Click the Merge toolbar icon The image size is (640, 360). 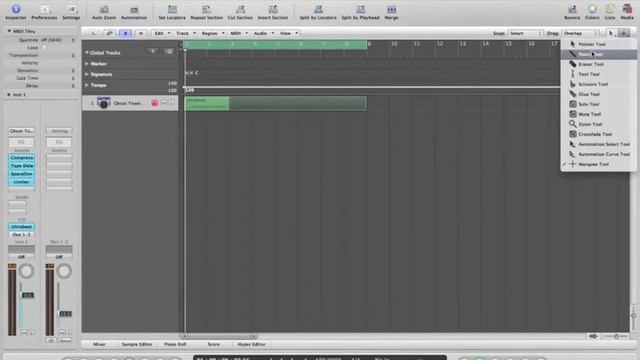pyautogui.click(x=391, y=12)
